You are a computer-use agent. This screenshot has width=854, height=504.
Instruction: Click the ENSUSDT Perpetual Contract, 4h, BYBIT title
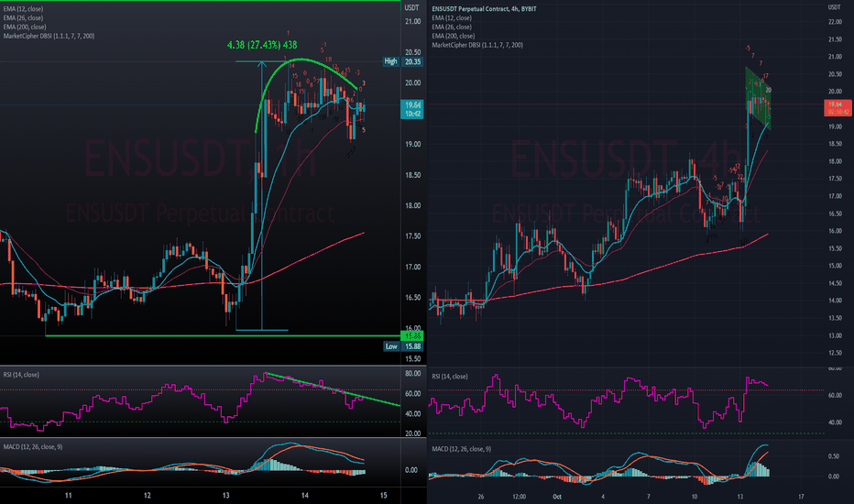[x=484, y=9]
